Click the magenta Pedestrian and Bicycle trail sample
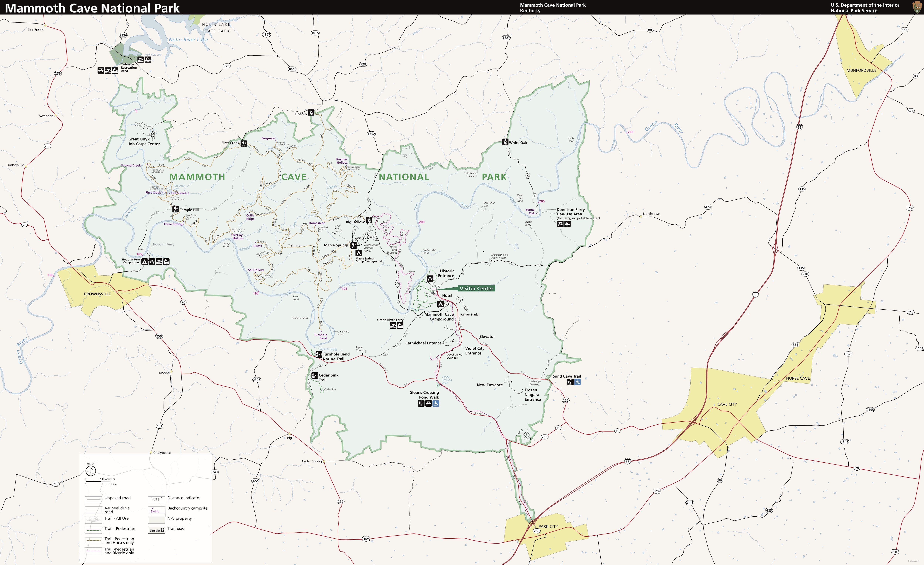The image size is (924, 565). 94,551
